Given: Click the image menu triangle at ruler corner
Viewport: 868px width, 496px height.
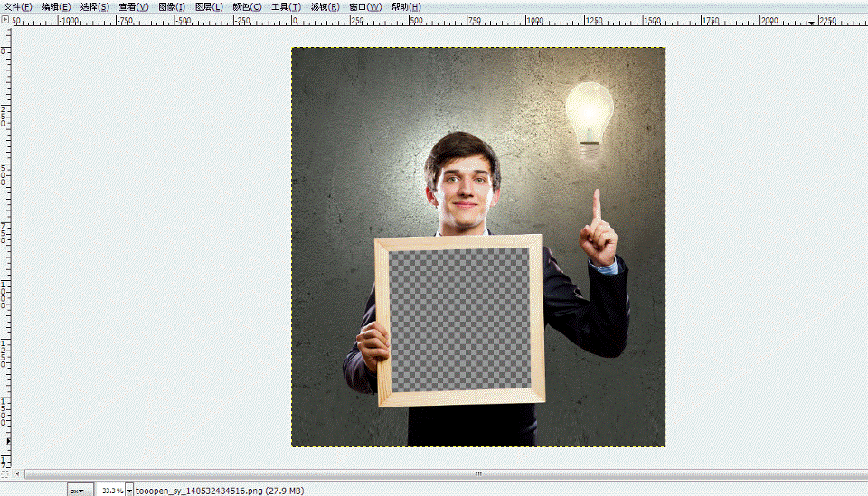Looking at the screenshot, I should (x=5, y=20).
